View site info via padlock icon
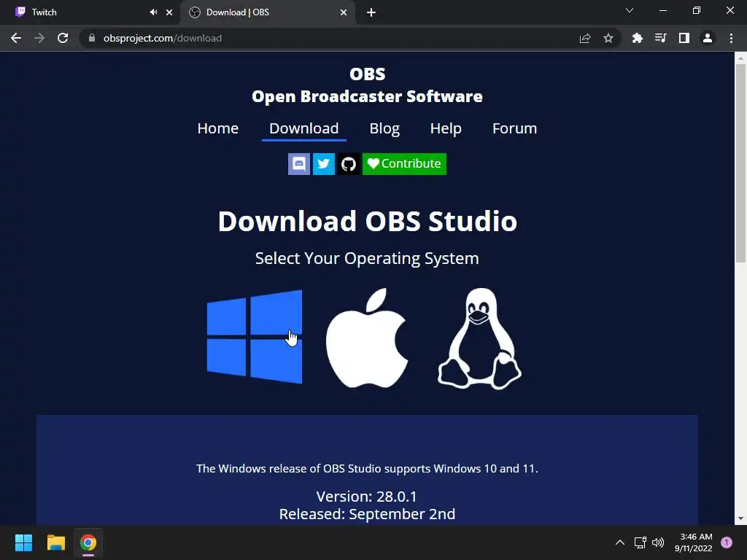Screen dimensions: 747x560 (92, 38)
